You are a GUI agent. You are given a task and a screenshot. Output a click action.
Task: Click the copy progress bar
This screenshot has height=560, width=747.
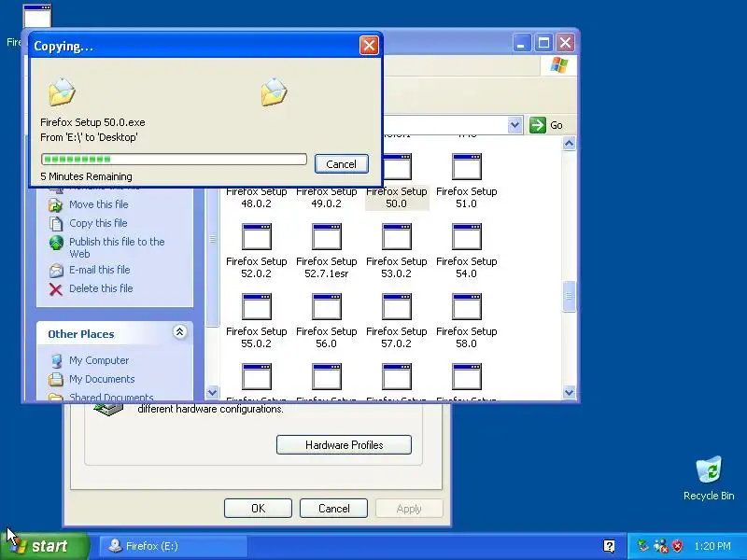pyautogui.click(x=174, y=159)
